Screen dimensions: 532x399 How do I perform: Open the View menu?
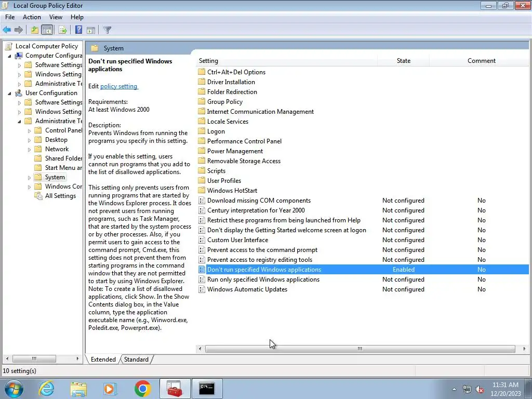point(56,17)
